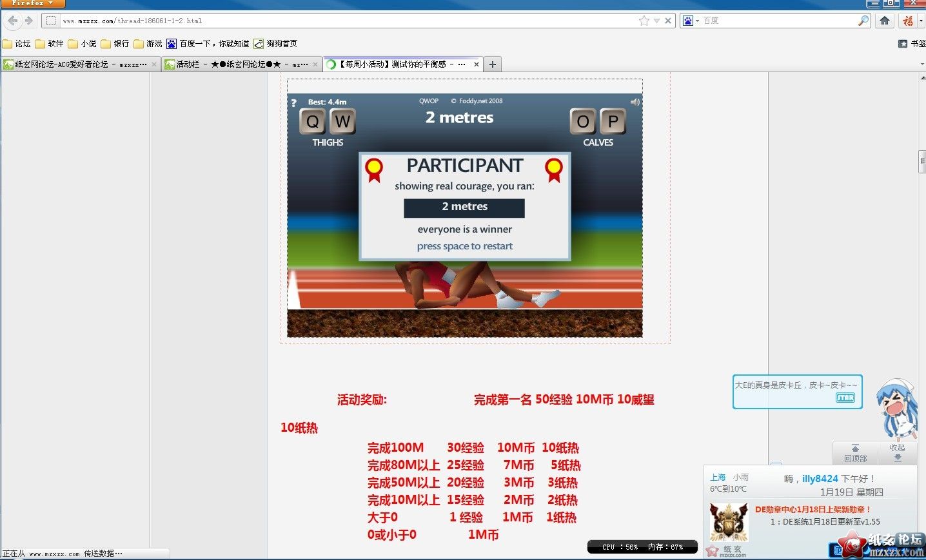
Task: Click the page identity icon in address bar
Action: click(x=51, y=21)
